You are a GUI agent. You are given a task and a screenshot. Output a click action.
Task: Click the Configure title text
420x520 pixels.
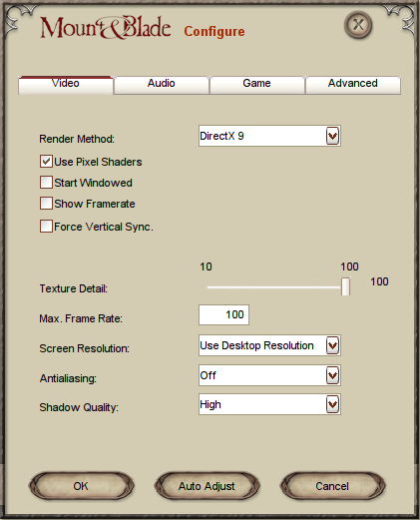point(214,32)
